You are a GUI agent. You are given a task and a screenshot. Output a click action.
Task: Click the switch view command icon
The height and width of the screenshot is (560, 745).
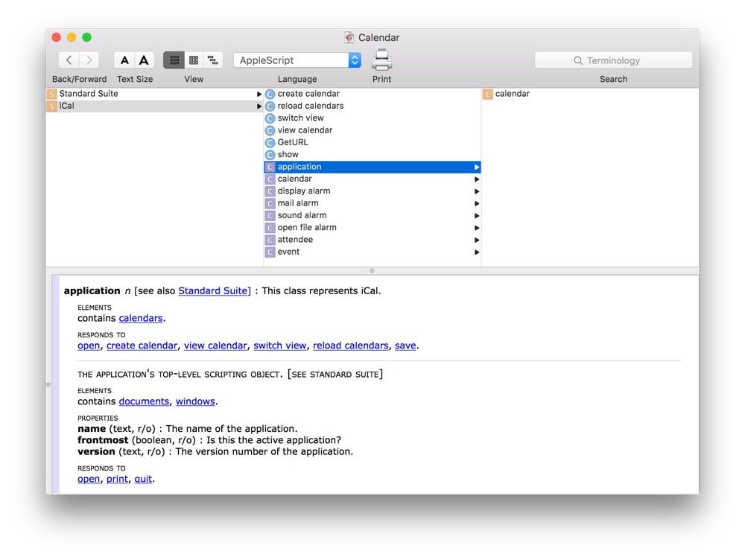pos(270,118)
